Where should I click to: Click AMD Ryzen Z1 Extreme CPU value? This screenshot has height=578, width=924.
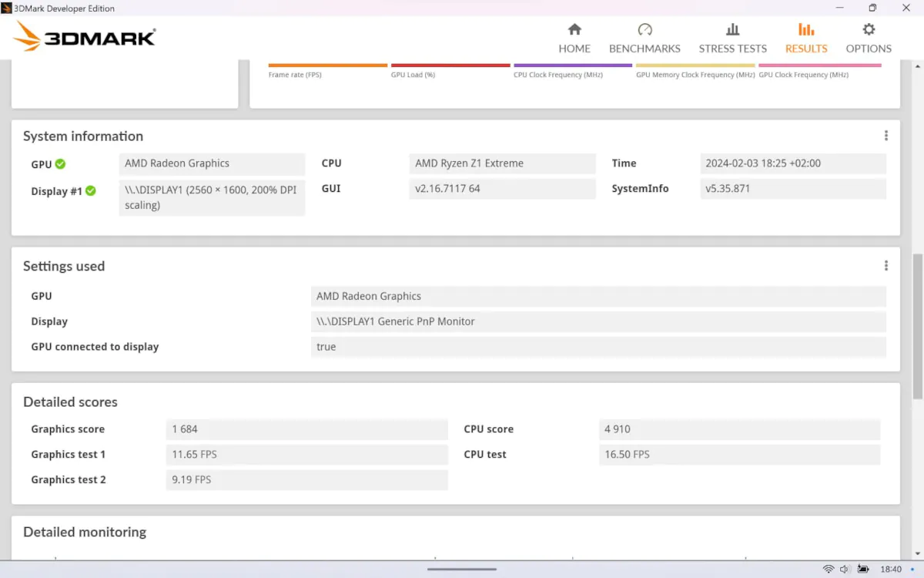tap(502, 163)
